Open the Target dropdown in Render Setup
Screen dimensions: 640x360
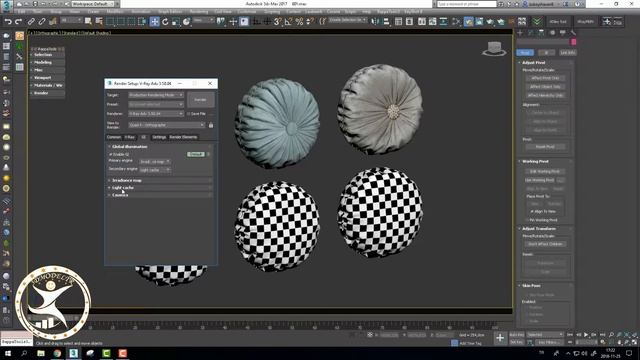156,95
